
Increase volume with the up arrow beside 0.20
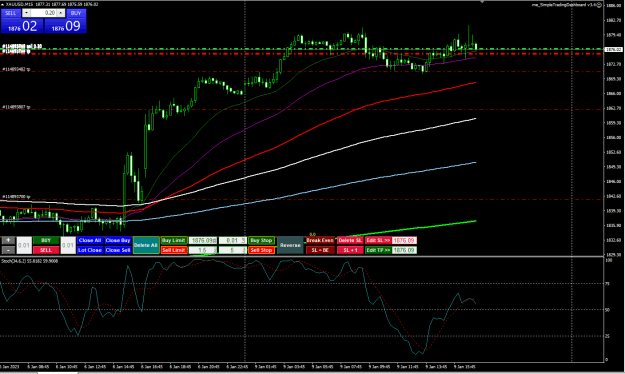tap(61, 13)
